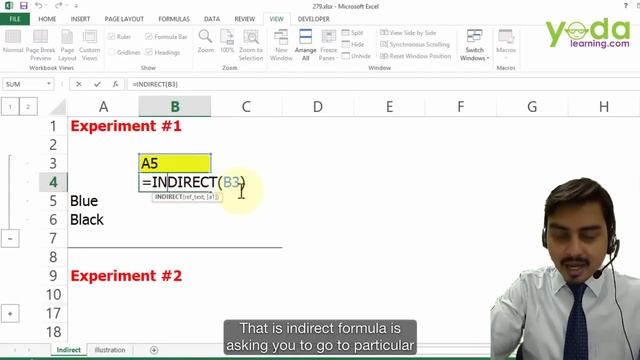
Task: Open the Name Box dropdown arrow
Action: (x=49, y=84)
